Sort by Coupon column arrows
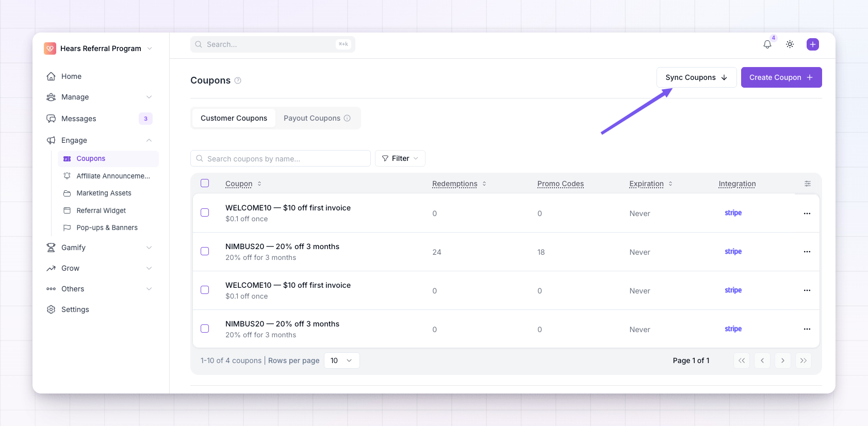Viewport: 868px width, 426px height. coord(259,184)
